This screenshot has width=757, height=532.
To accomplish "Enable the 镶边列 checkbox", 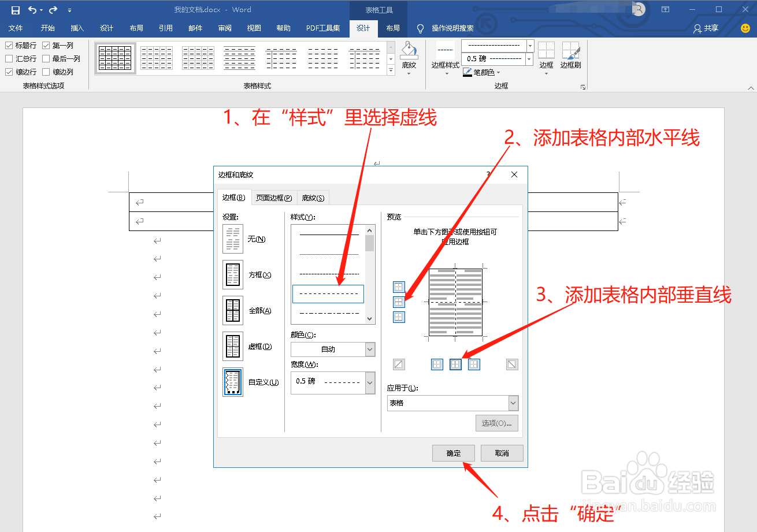I will [x=46, y=72].
